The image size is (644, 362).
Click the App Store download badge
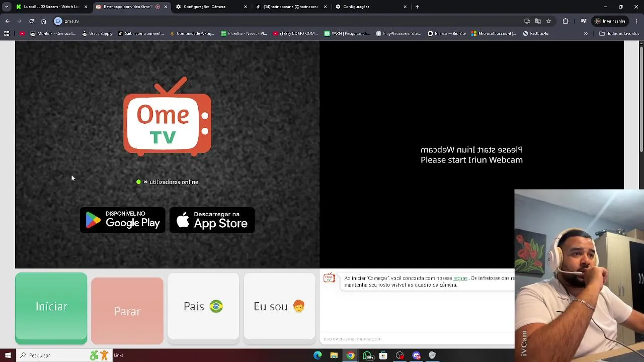point(212,220)
